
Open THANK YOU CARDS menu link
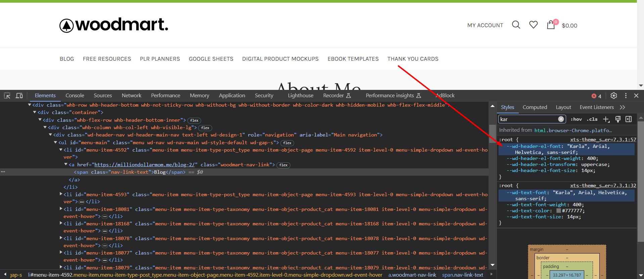click(413, 59)
